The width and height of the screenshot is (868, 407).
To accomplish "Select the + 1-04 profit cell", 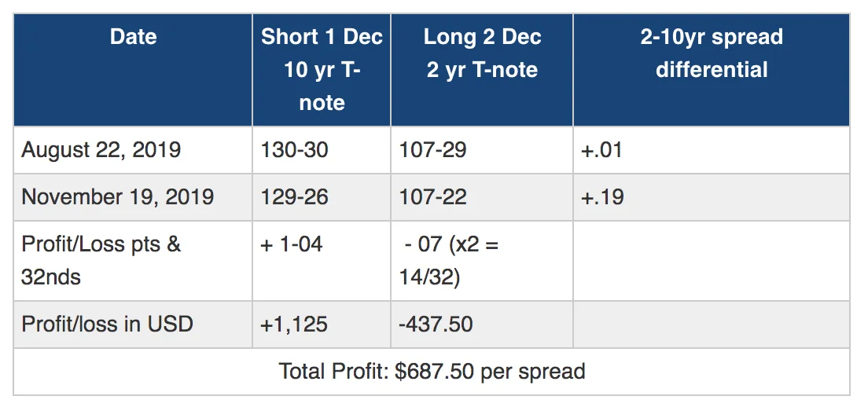I will pos(292,244).
